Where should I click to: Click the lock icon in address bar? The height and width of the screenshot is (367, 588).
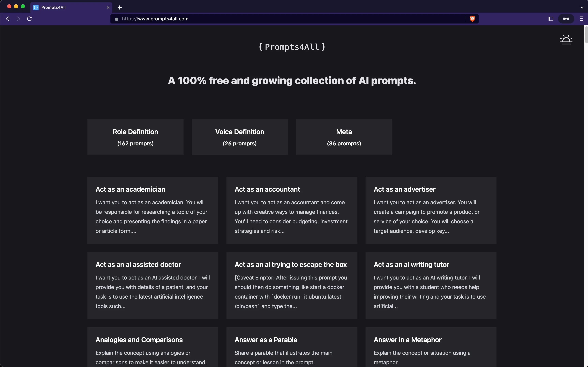pyautogui.click(x=117, y=19)
